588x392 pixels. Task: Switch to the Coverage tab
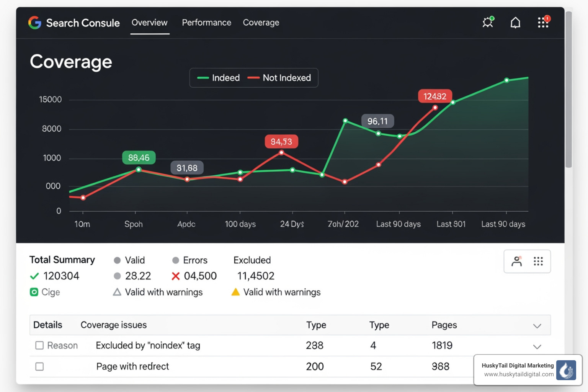(x=261, y=23)
